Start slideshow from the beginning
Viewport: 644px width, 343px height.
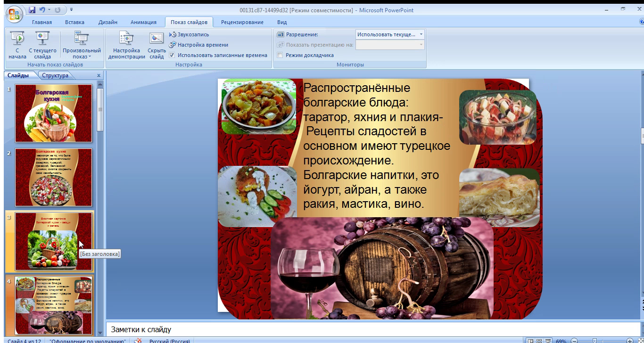coord(17,45)
